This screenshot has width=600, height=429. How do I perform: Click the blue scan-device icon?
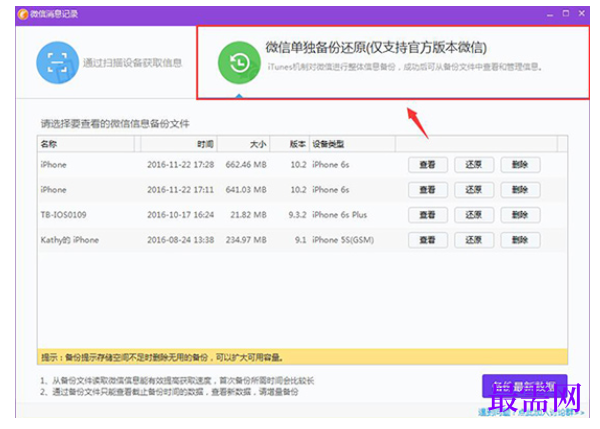(x=57, y=62)
